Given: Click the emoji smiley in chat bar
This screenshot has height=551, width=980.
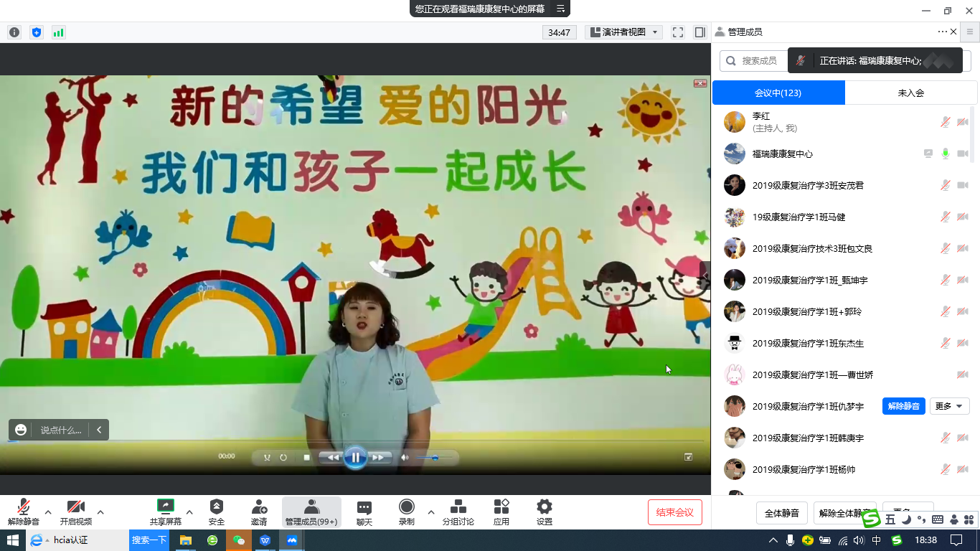Looking at the screenshot, I should pos(21,430).
